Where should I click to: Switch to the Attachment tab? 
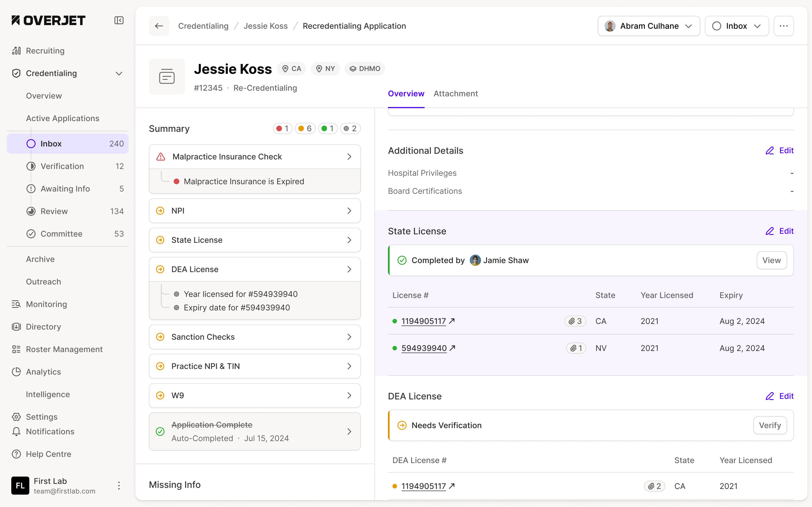coord(455,94)
